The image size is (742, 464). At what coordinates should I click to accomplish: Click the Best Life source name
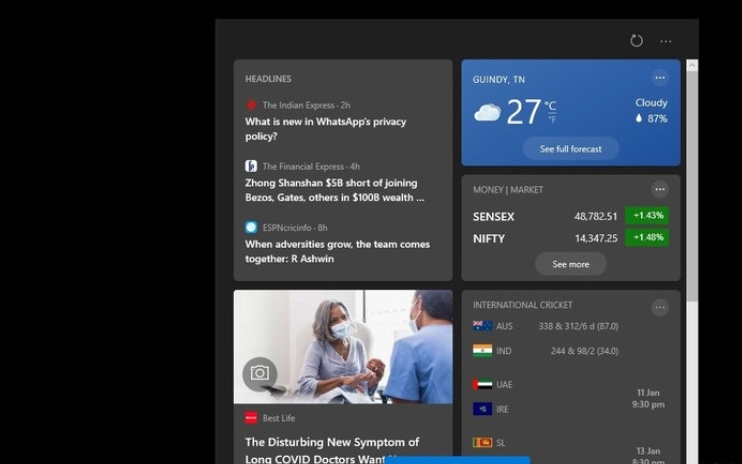[279, 418]
